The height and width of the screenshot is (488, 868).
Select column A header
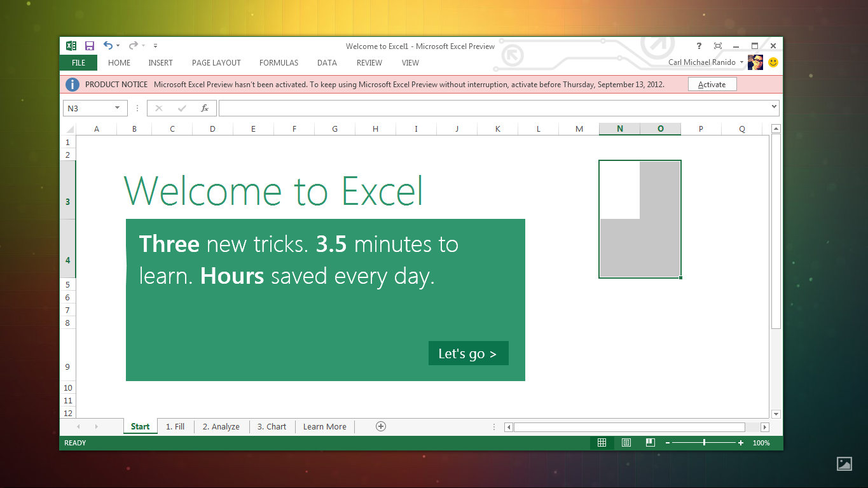pos(97,129)
